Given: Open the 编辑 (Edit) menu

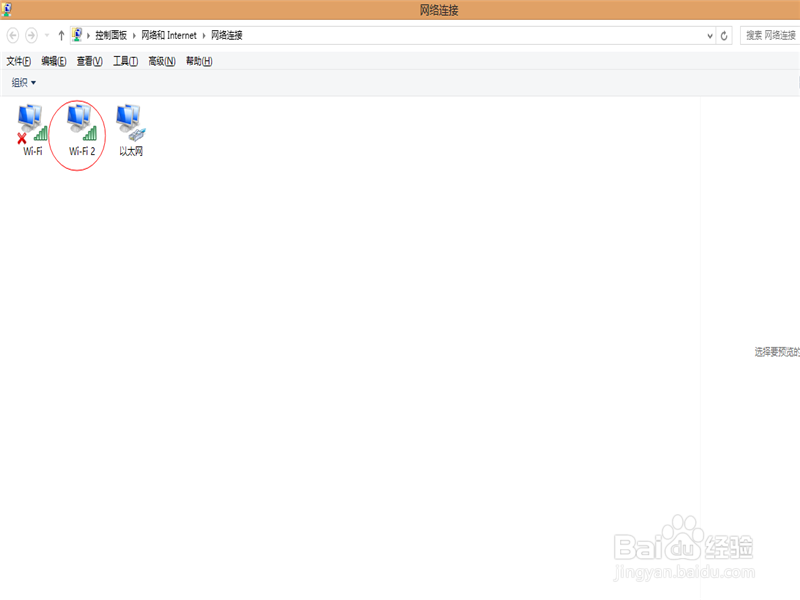Looking at the screenshot, I should pyautogui.click(x=52, y=60).
